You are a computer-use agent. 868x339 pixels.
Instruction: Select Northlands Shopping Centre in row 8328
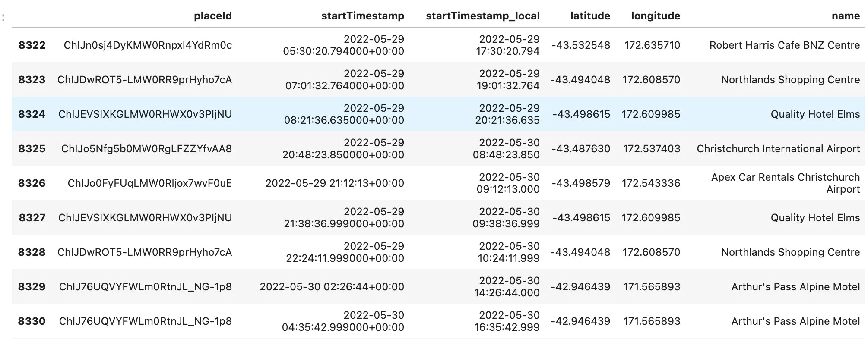(790, 252)
